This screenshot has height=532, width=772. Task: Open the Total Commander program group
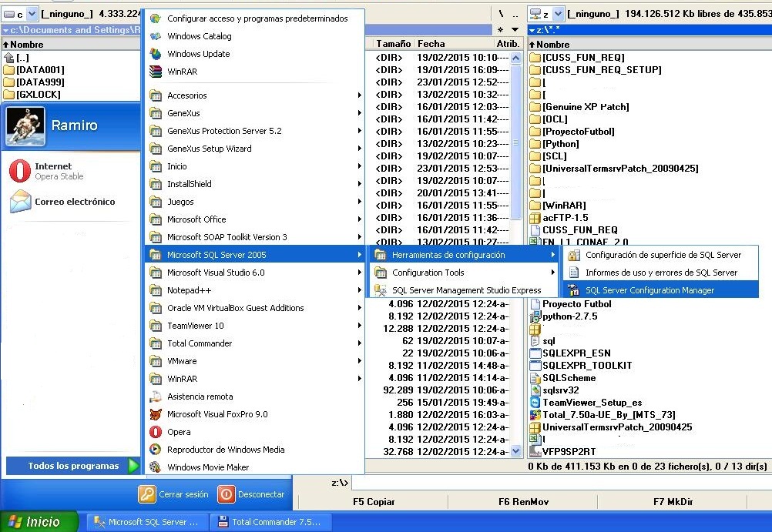pyautogui.click(x=254, y=343)
